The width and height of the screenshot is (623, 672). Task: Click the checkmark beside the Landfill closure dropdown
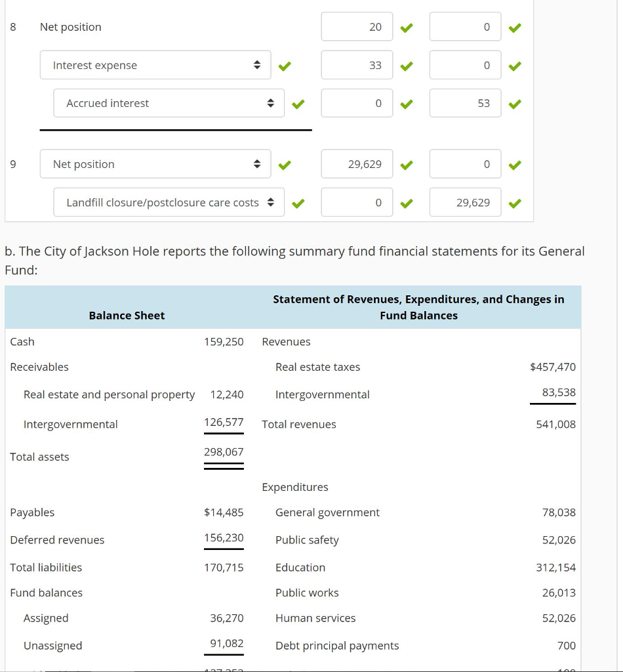[x=298, y=203]
